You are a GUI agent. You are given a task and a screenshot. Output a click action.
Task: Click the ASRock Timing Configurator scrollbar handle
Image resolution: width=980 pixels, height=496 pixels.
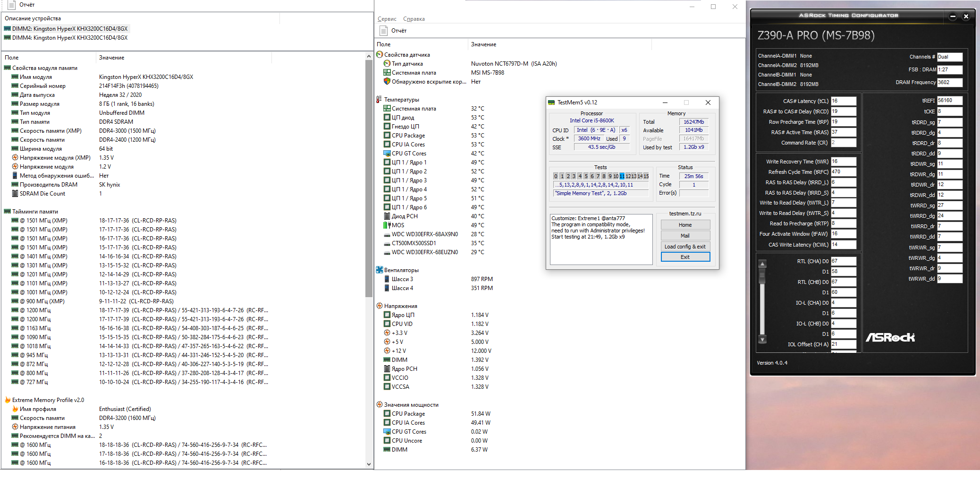point(762,276)
